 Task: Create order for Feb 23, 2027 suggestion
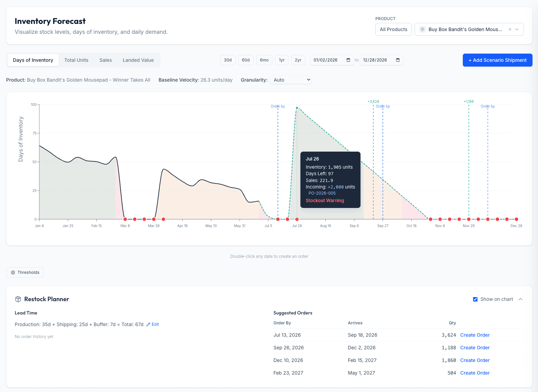click(x=475, y=373)
